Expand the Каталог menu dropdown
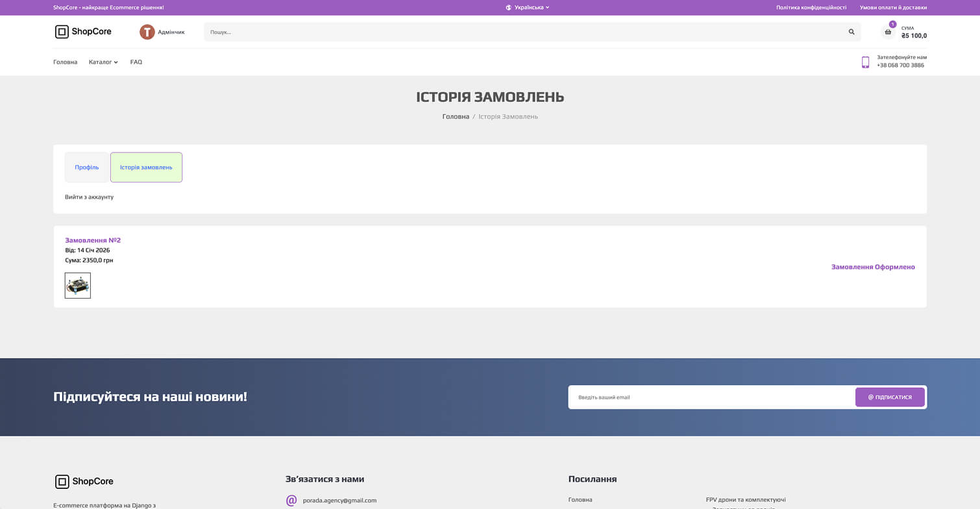This screenshot has width=980, height=509. click(x=103, y=62)
